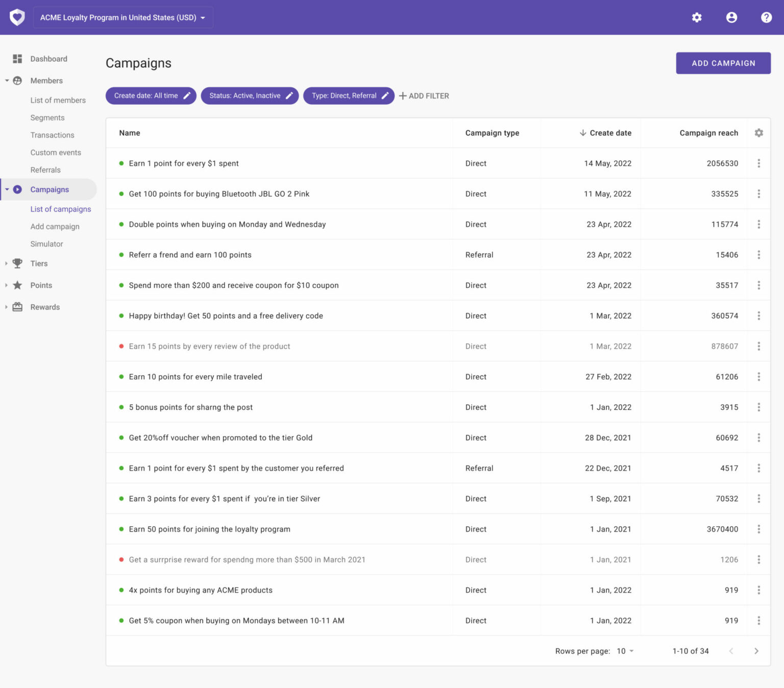Click the Points star icon
This screenshot has height=688, width=784.
click(x=17, y=285)
